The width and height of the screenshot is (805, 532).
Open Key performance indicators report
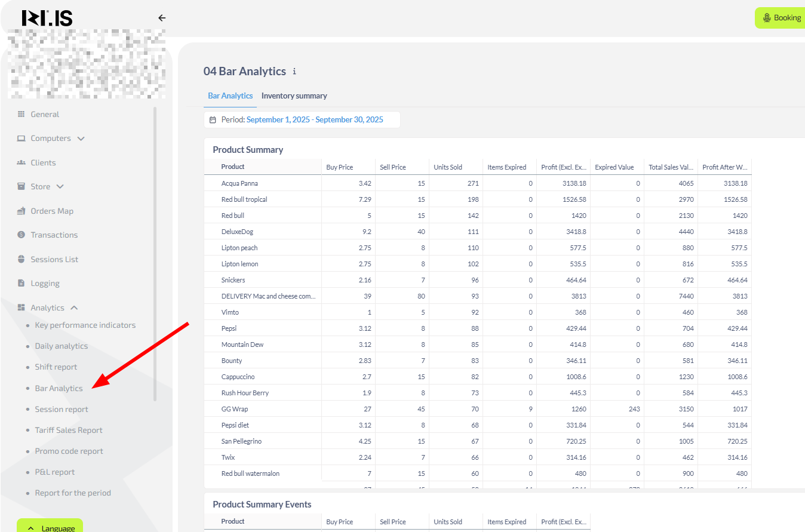85,325
